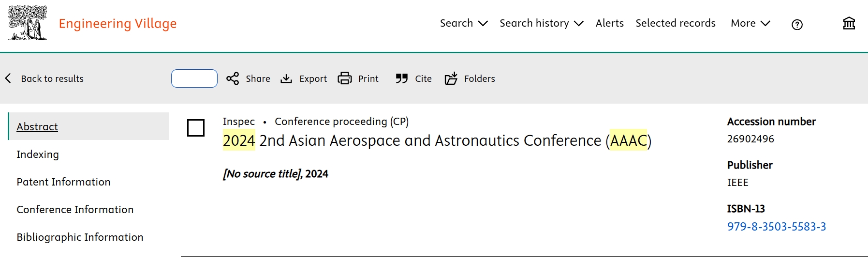Open the ISBN-13 979-8-3503-5583-3 link
The height and width of the screenshot is (263, 868).
(777, 227)
